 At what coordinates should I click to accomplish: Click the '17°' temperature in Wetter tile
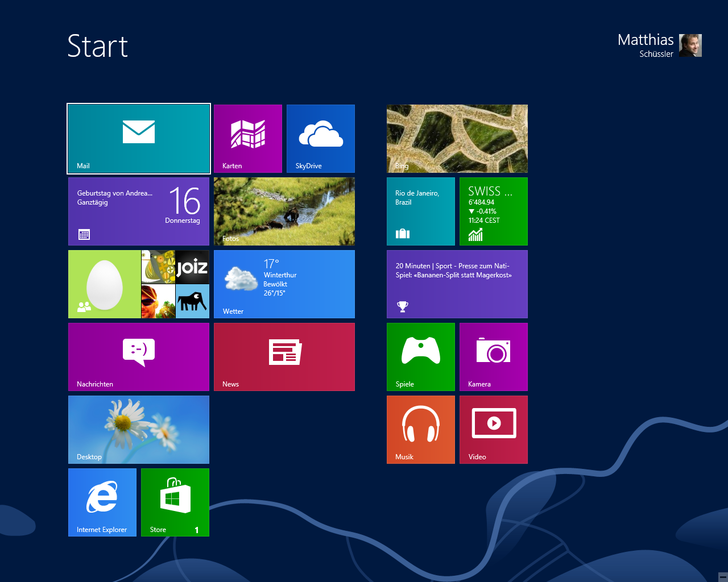[x=271, y=264]
